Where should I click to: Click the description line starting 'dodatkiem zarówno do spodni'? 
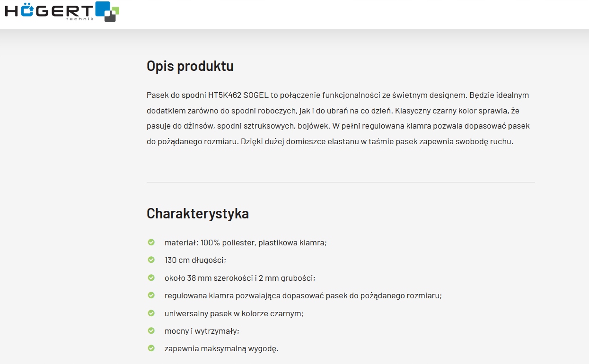click(x=334, y=111)
